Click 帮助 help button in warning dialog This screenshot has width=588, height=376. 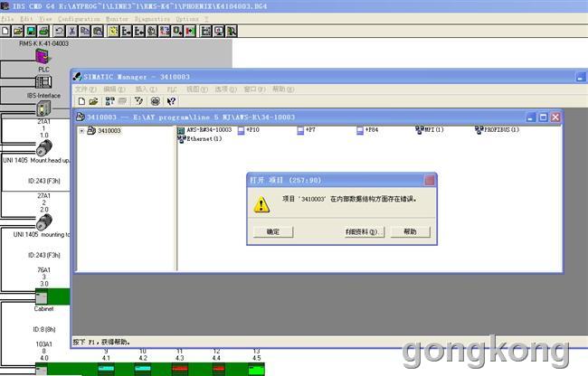[x=411, y=231]
